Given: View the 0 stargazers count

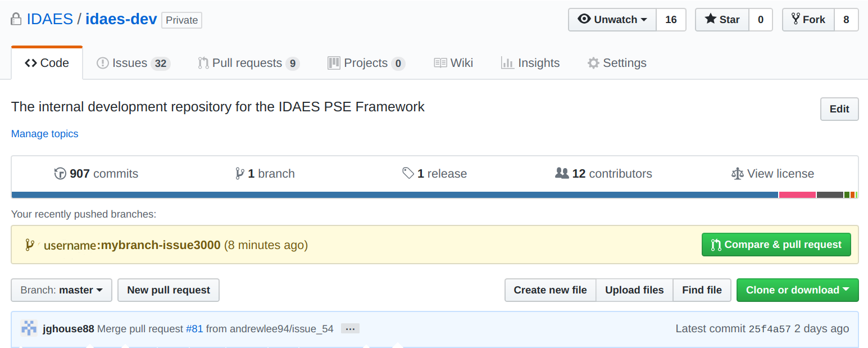Looking at the screenshot, I should coord(761,20).
